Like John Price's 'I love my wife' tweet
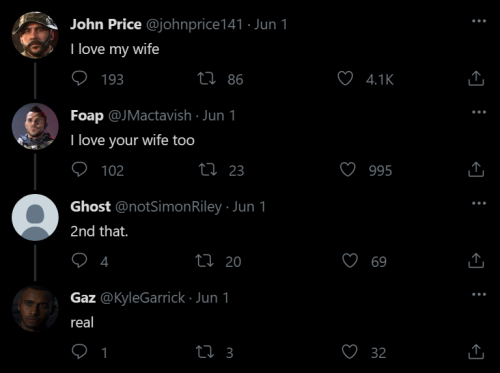500x373 pixels. pyautogui.click(x=345, y=79)
